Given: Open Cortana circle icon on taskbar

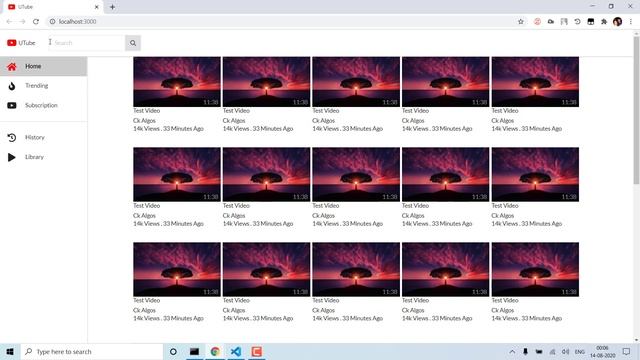Looking at the screenshot, I should (173, 351).
